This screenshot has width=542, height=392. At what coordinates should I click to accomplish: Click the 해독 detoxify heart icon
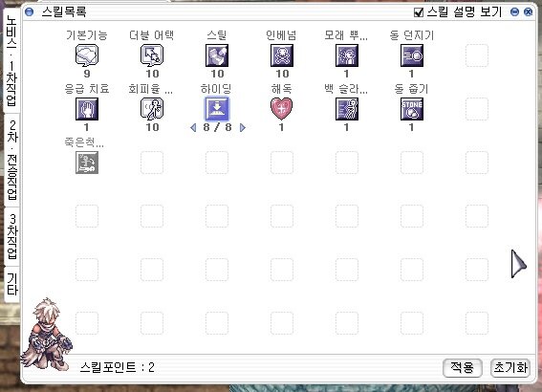(282, 109)
